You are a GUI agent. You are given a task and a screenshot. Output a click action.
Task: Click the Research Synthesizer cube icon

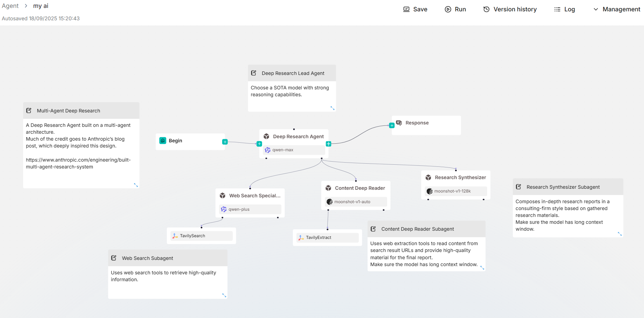428,177
